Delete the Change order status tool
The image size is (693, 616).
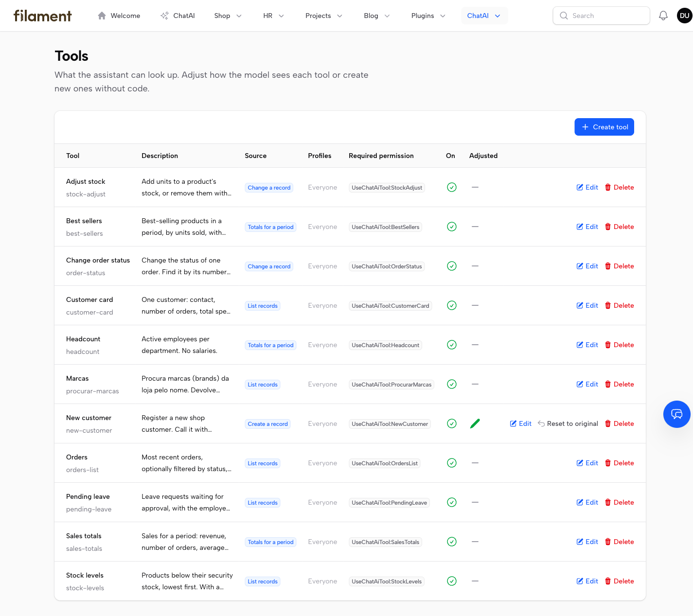pos(619,266)
